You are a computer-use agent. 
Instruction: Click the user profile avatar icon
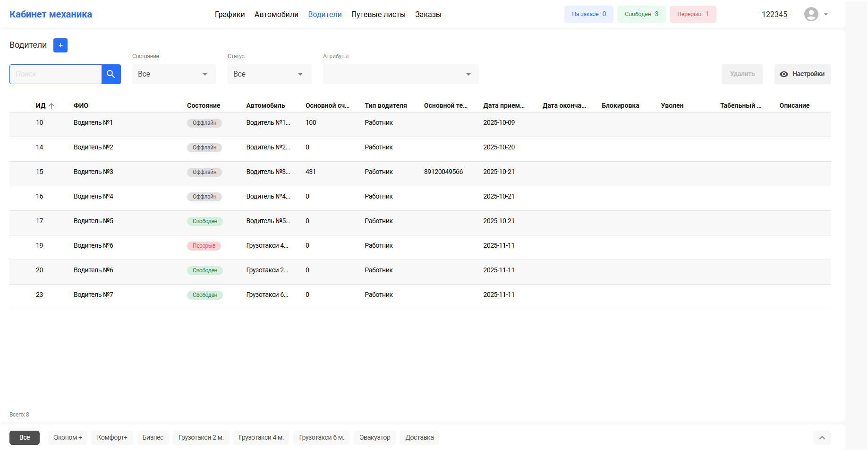(x=811, y=14)
